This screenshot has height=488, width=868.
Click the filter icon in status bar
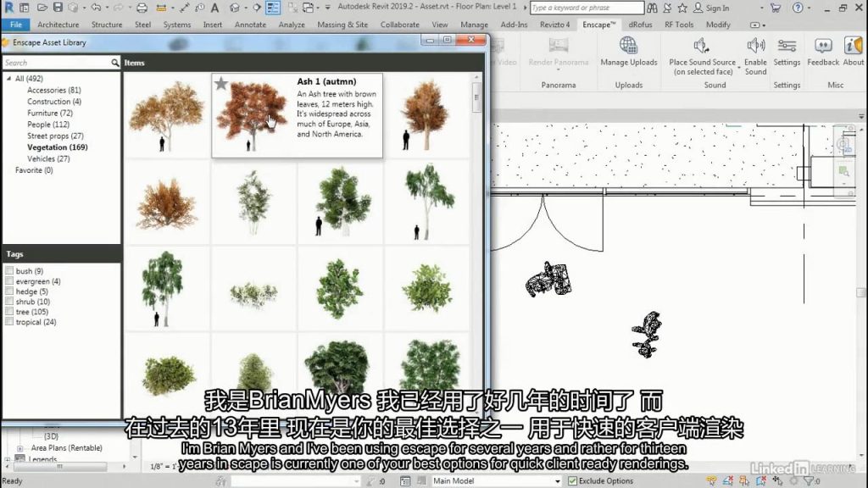coord(808,481)
